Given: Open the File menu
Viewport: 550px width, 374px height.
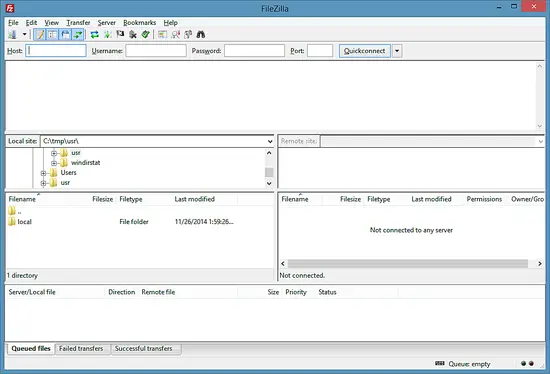Looking at the screenshot, I should coord(13,22).
